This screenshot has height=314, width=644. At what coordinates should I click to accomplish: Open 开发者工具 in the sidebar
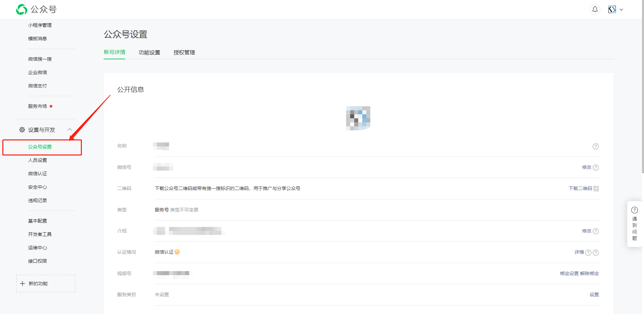(40, 234)
